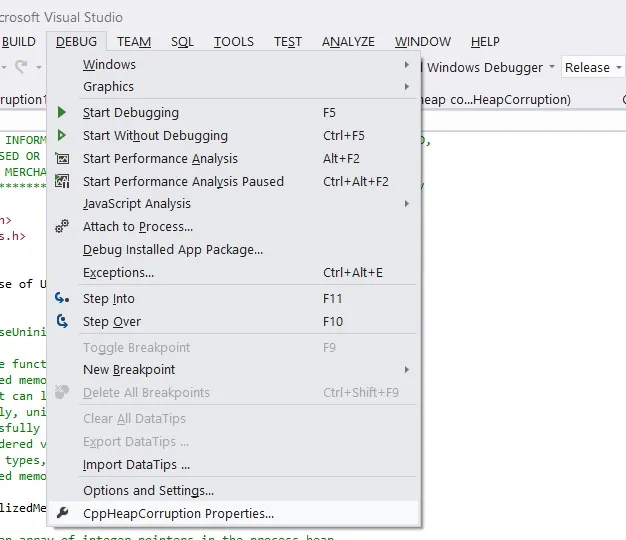This screenshot has height=540, width=626.
Task: Open the TOOLS menu
Action: (x=234, y=42)
